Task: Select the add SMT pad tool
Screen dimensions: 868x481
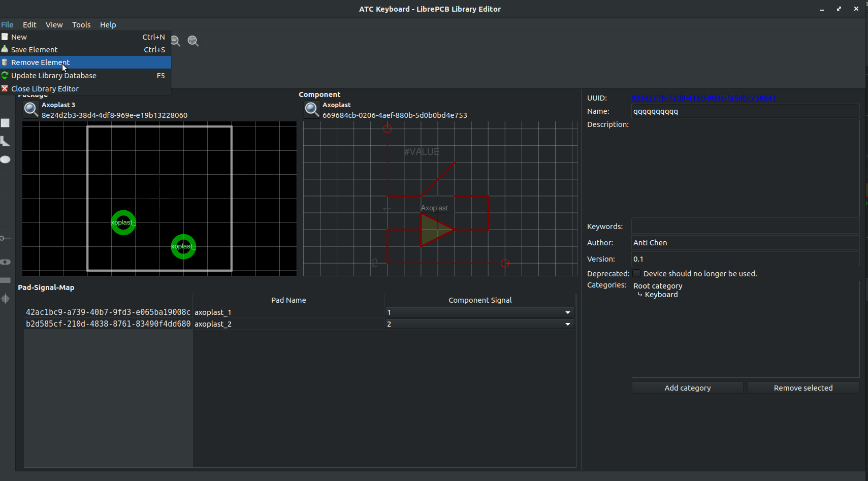Action: [6, 280]
